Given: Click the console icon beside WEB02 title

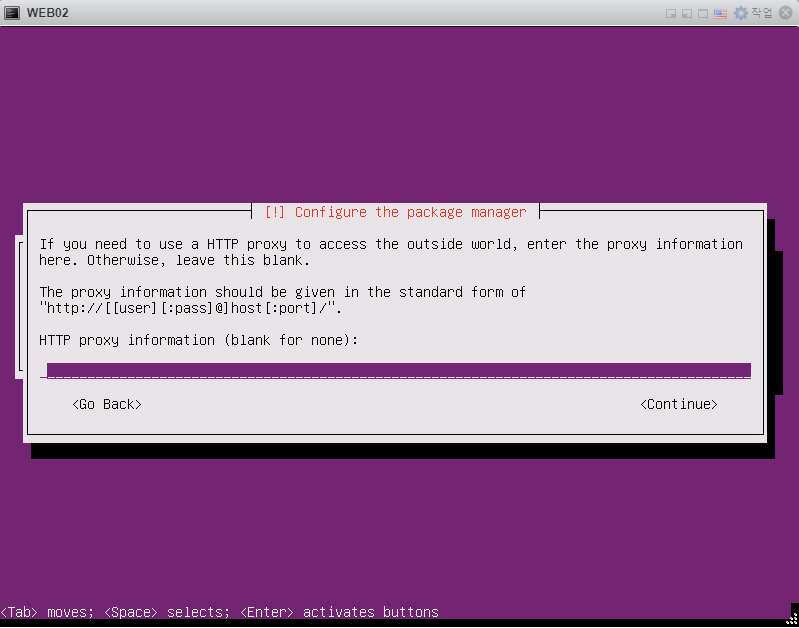Looking at the screenshot, I should (x=12, y=13).
